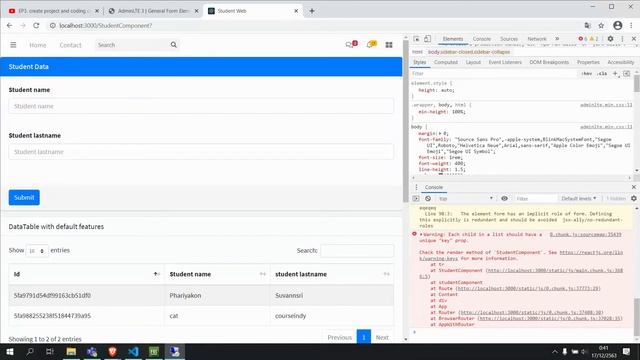This screenshot has height=360, width=640.
Task: Open the Computed styles tab
Action: [x=446, y=62]
